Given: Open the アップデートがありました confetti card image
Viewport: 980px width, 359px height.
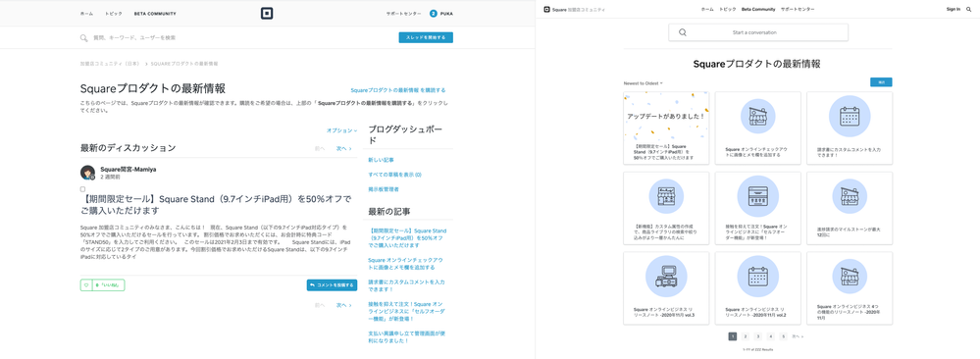Looking at the screenshot, I should point(666,117).
